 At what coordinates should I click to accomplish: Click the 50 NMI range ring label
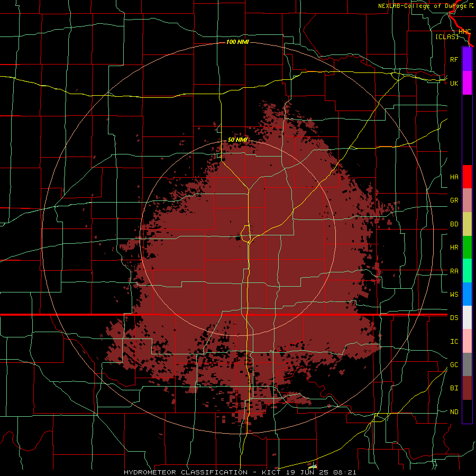[237, 140]
